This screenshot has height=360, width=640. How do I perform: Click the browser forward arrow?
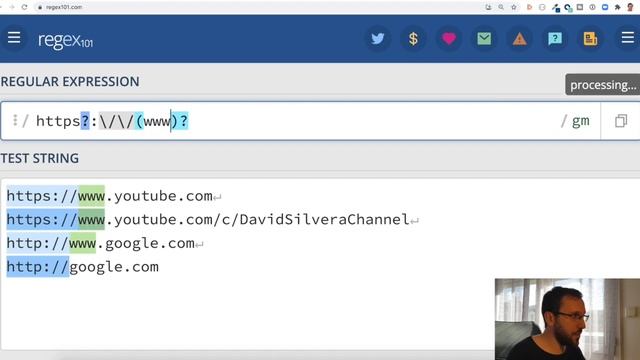(x=11, y=7)
